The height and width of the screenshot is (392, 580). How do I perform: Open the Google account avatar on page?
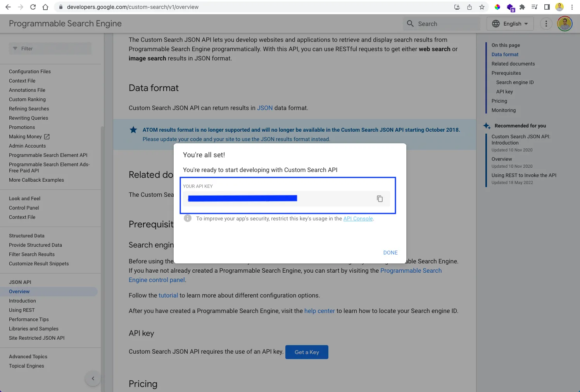tap(564, 24)
